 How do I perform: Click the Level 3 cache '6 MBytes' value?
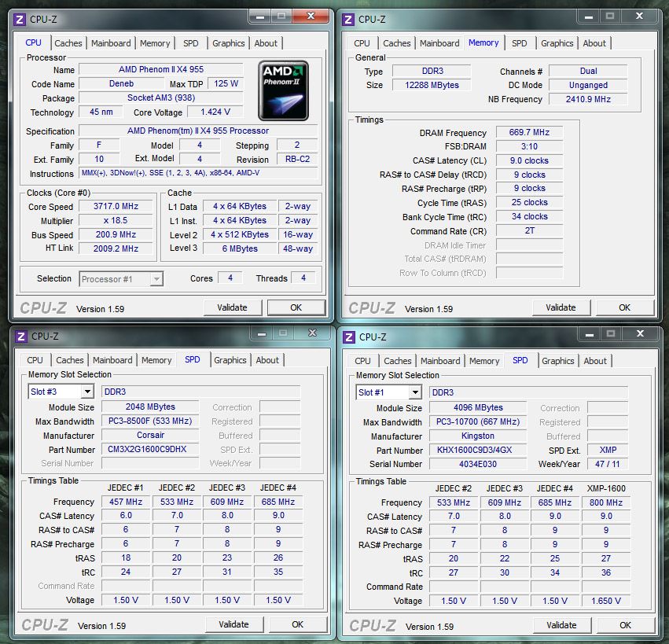(x=240, y=248)
